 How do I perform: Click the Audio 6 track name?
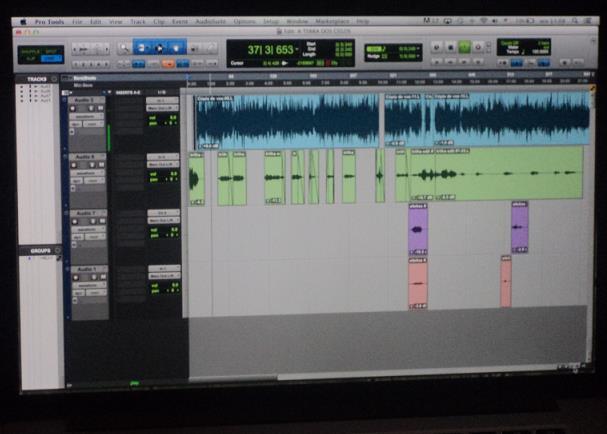click(87, 157)
